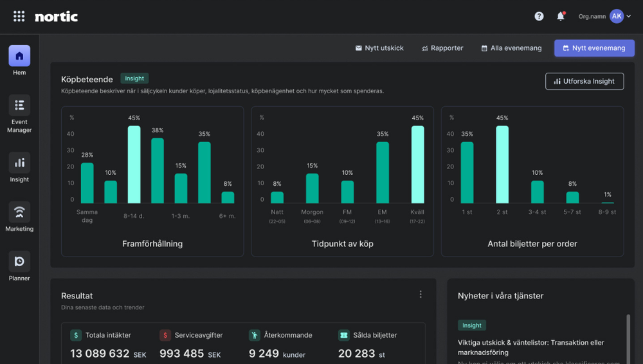Screen dimensions: 643x364
Task: Click the Insight badge next to Köpbeteende
Action: [x=134, y=78]
